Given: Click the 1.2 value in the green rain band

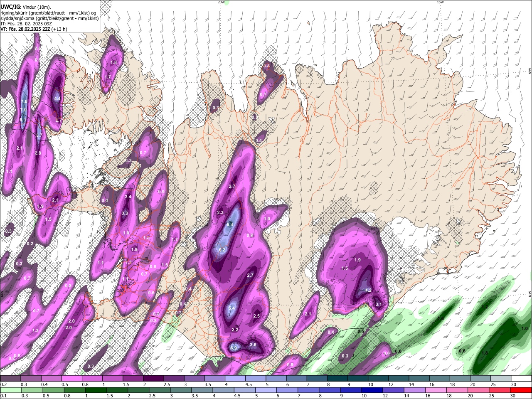Looking at the screenshot, I should coord(485,307).
